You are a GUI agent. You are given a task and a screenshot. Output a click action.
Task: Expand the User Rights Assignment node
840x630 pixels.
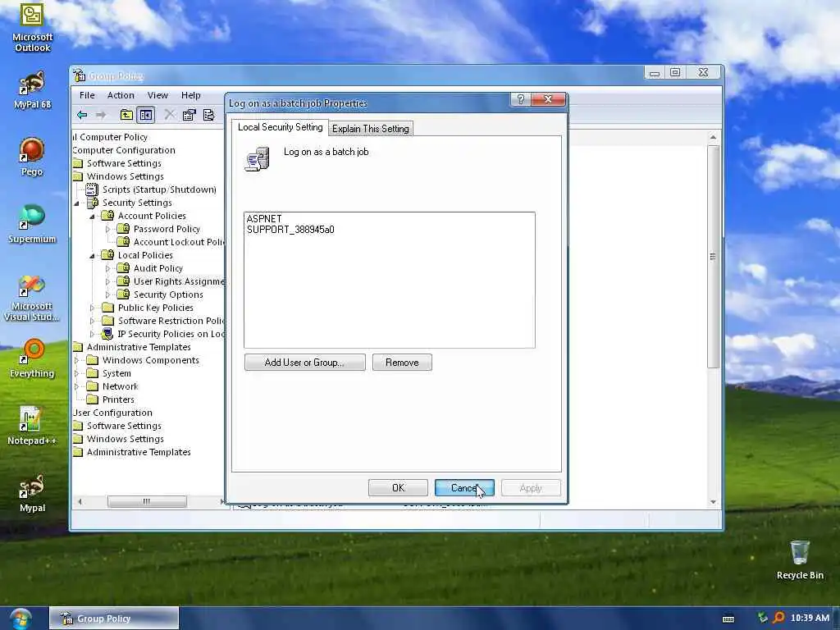coord(107,281)
